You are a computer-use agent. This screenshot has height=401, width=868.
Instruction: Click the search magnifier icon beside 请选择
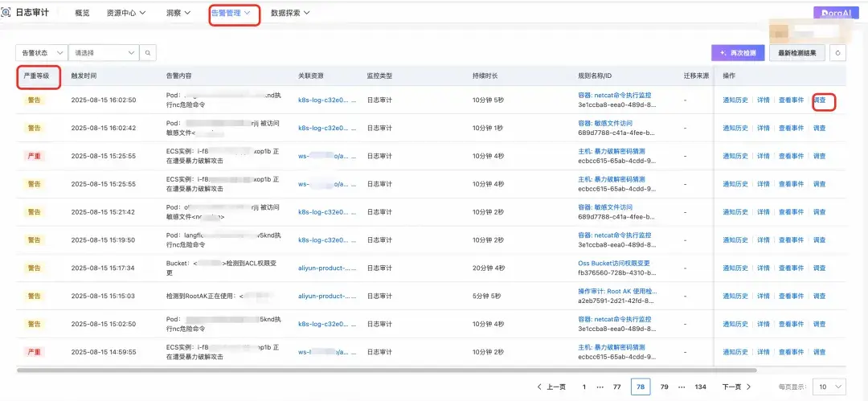(148, 52)
